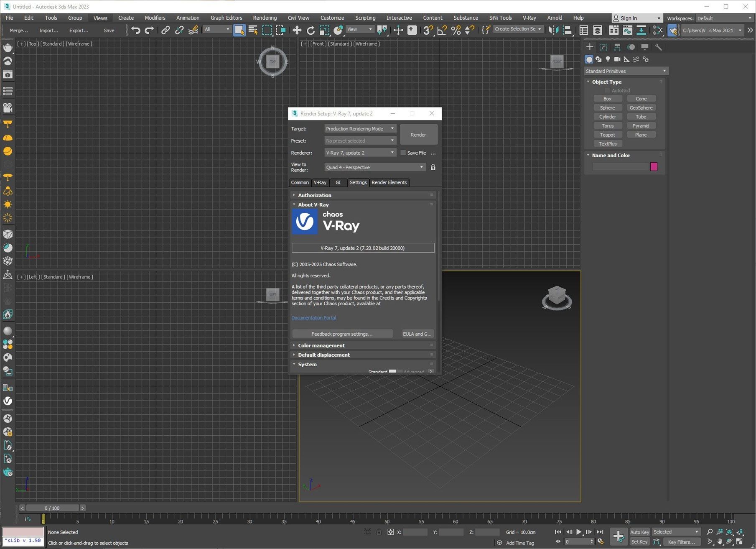Open the Utilities panel wrench icon
This screenshot has width=756, height=549.
tap(658, 47)
